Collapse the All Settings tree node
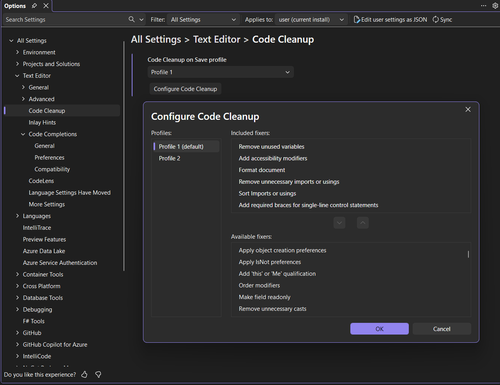This screenshot has width=500, height=385. (11, 41)
